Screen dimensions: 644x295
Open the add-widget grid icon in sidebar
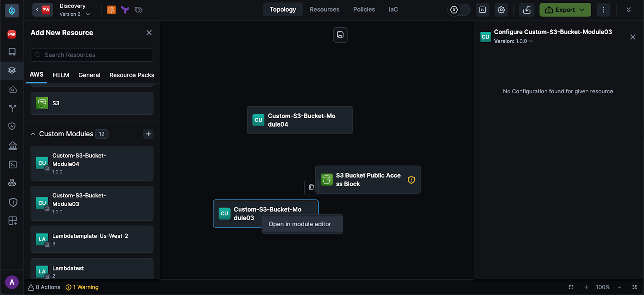tap(12, 221)
